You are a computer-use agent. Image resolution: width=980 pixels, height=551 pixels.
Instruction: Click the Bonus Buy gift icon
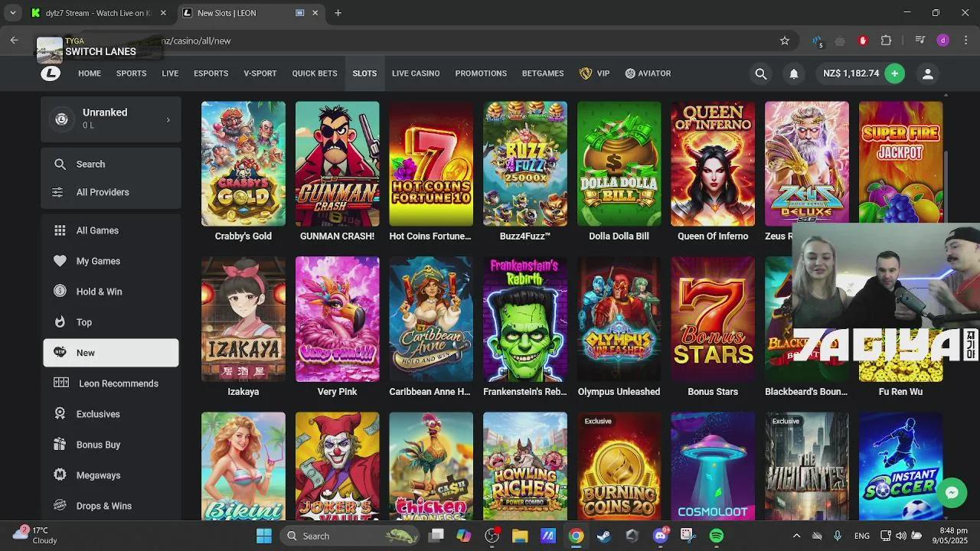click(x=60, y=445)
